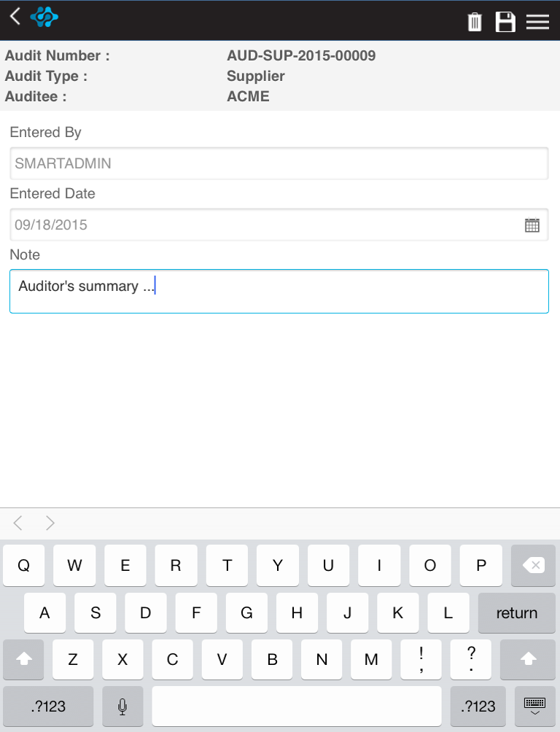Tap the Z key
The image size is (560, 732).
73,659
